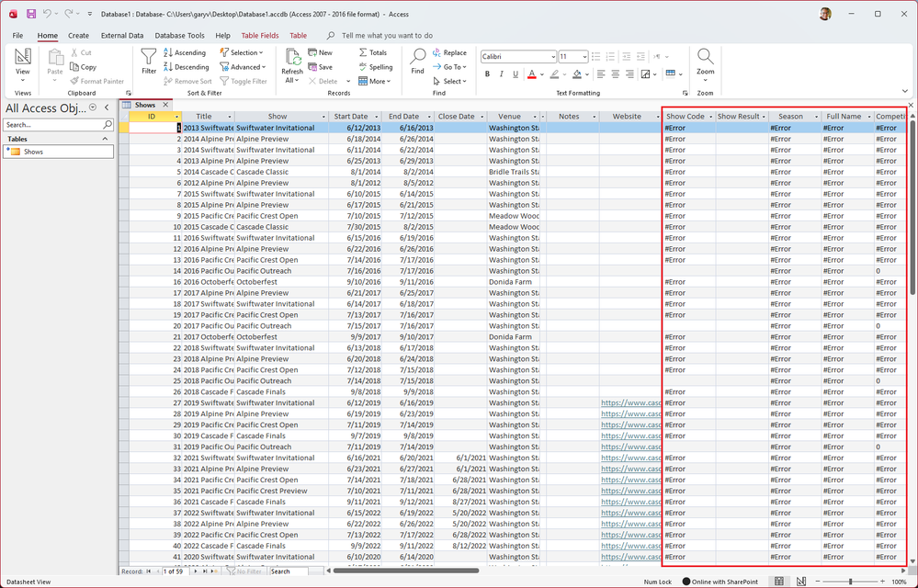The width and height of the screenshot is (918, 588).
Task: Open the Help ribbon tab
Action: [x=222, y=35]
